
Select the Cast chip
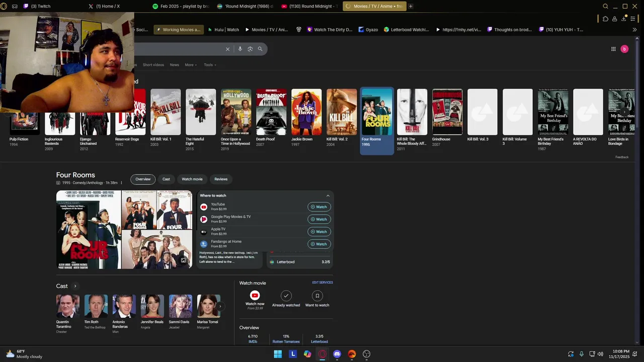tap(166, 179)
